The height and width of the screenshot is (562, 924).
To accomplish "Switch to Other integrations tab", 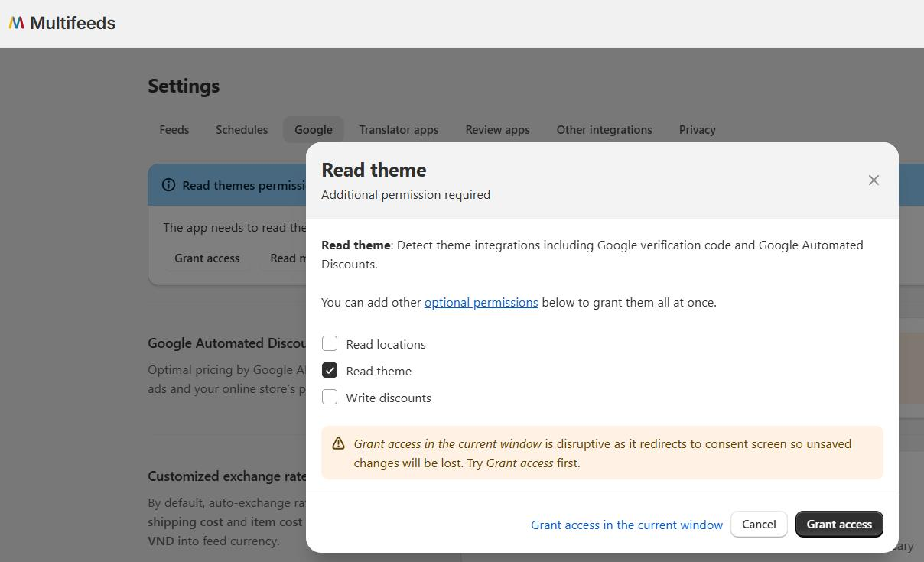I will 604,129.
